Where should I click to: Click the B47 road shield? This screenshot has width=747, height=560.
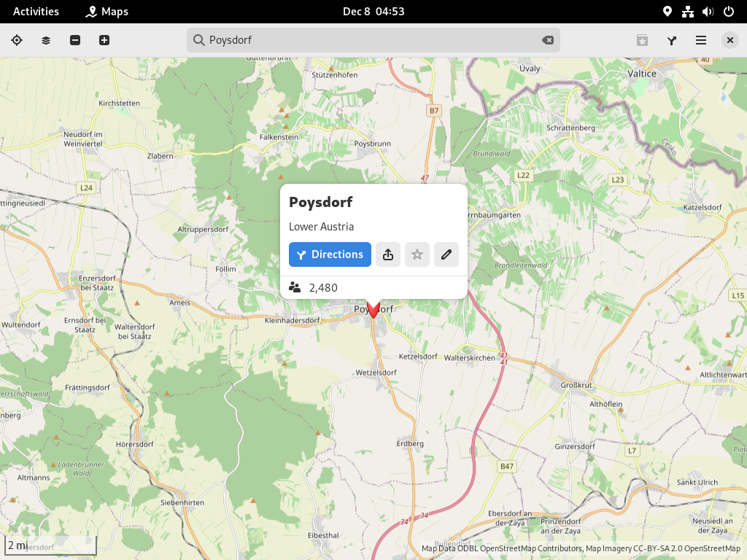[x=507, y=466]
